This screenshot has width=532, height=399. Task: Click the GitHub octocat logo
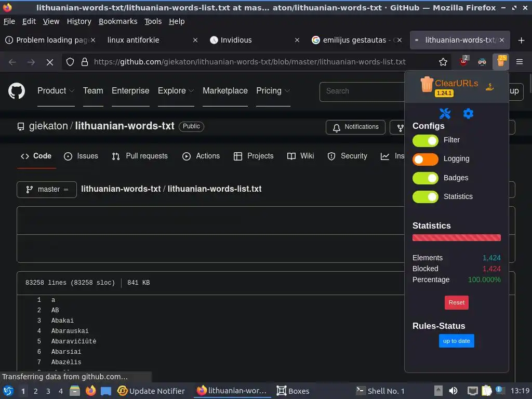17,90
